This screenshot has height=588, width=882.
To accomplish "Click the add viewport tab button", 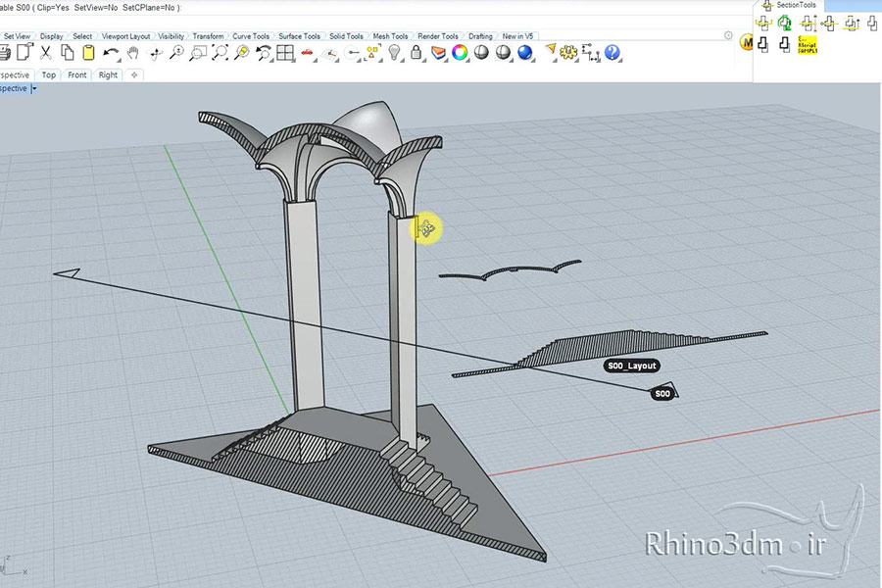I will pyautogui.click(x=134, y=74).
